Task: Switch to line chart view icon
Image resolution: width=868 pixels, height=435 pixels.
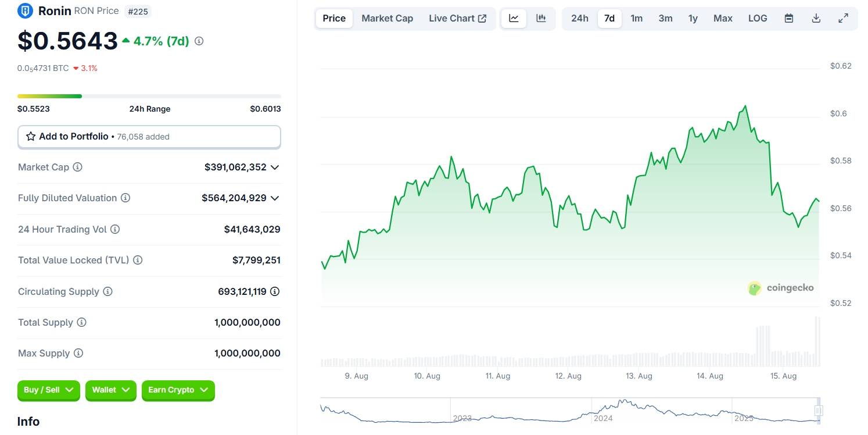Action: pyautogui.click(x=514, y=18)
